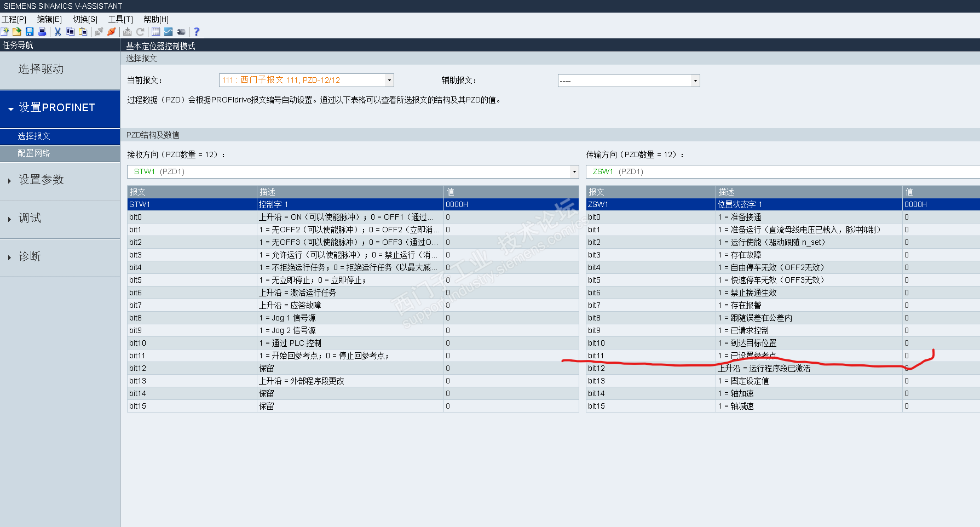Select the 选择报文 sub-item
980x527 pixels.
60,136
